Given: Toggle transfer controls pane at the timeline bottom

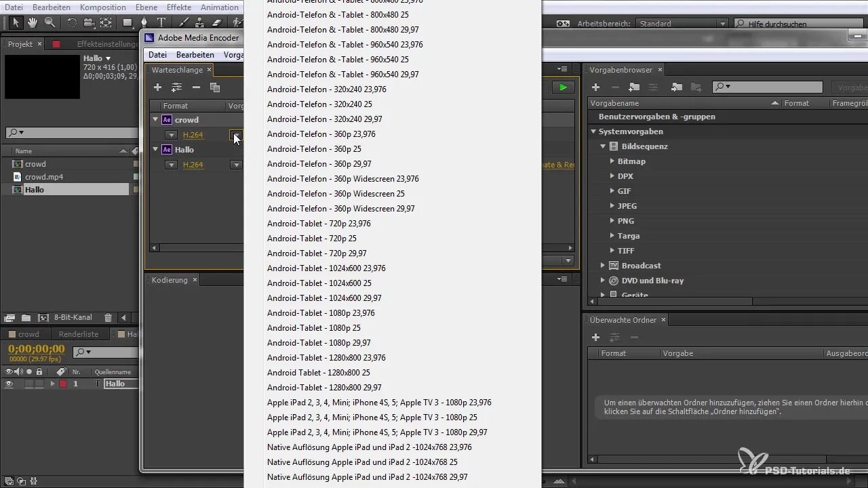Looking at the screenshot, I should click(20, 481).
